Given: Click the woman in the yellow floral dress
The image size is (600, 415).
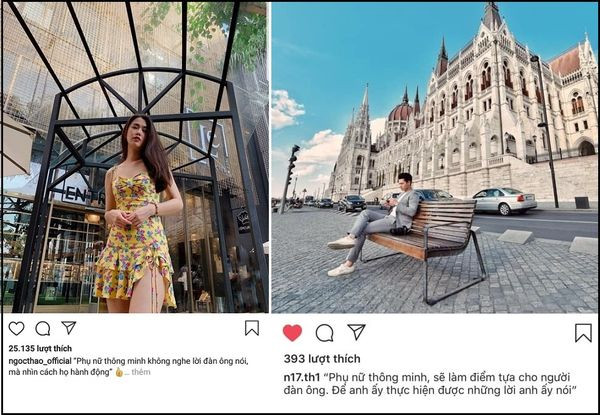Looking at the screenshot, I should pyautogui.click(x=138, y=214).
